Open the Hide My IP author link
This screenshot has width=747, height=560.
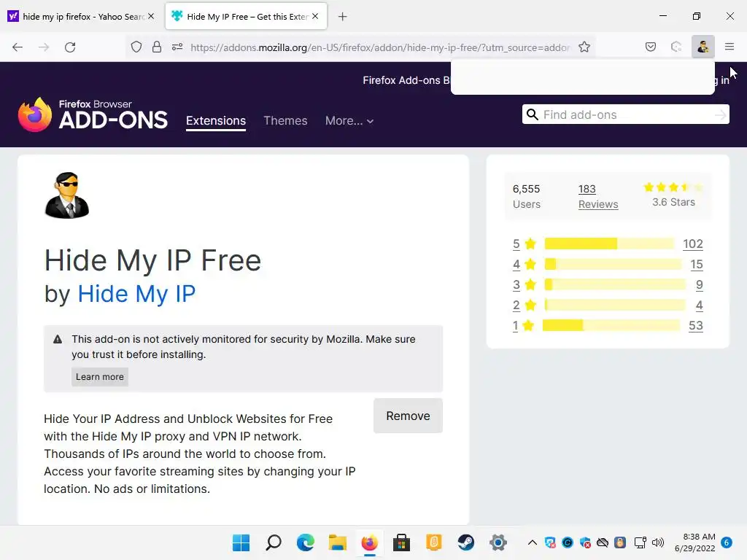point(136,294)
